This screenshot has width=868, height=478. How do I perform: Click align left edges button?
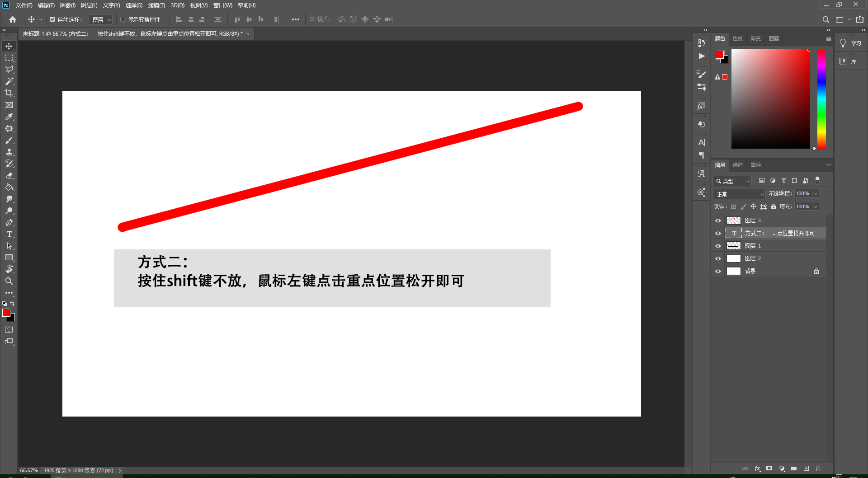pos(179,19)
